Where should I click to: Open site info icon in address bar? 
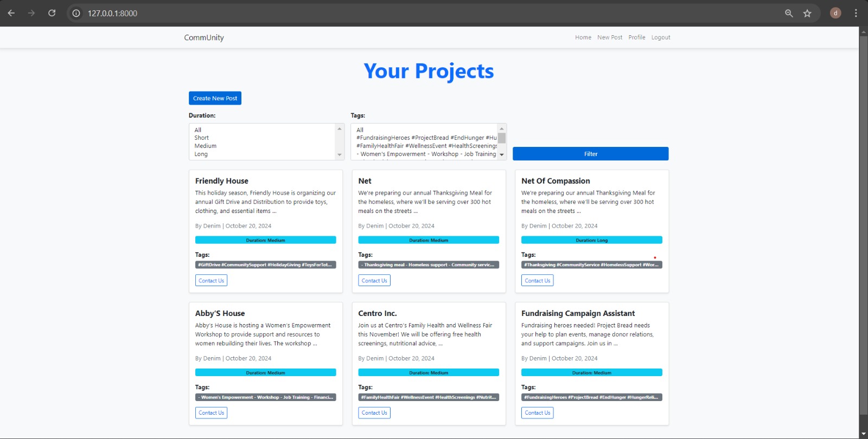[76, 13]
